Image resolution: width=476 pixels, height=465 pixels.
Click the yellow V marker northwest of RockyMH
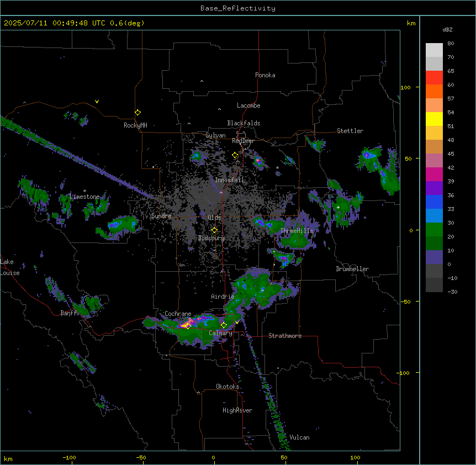click(x=97, y=102)
